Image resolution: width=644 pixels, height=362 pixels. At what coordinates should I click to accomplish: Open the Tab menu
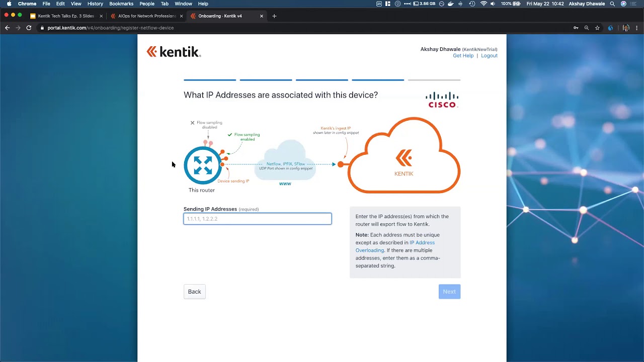tap(165, 4)
